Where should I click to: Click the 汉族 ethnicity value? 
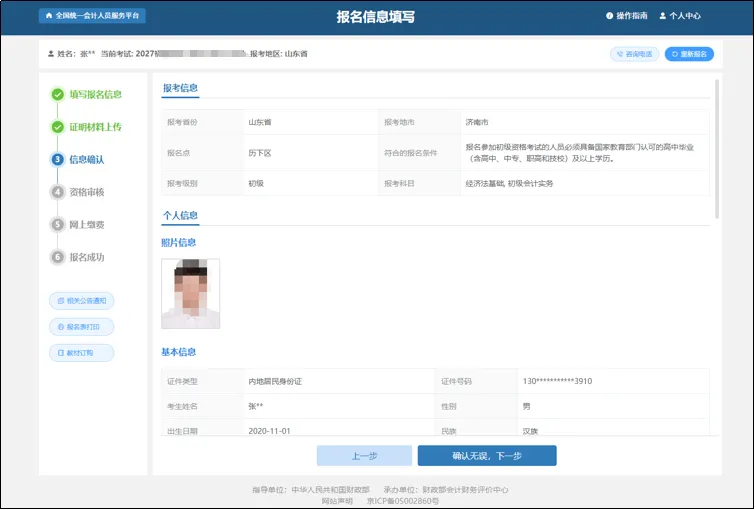pyautogui.click(x=530, y=431)
